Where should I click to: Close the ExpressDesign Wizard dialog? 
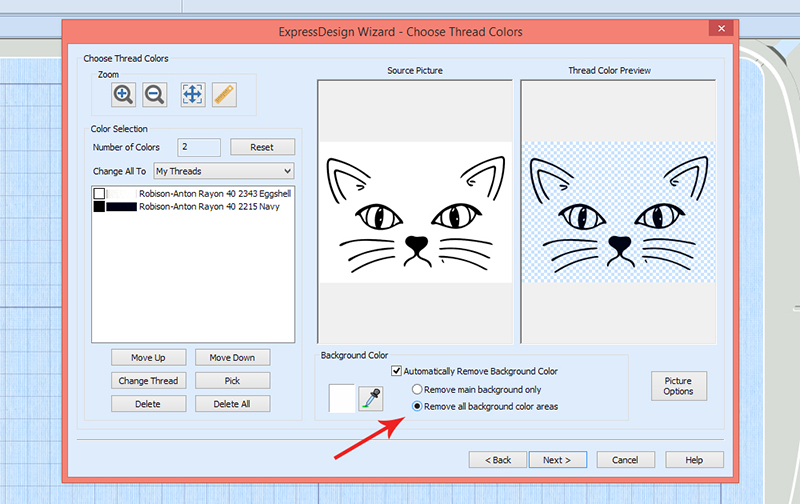point(721,28)
